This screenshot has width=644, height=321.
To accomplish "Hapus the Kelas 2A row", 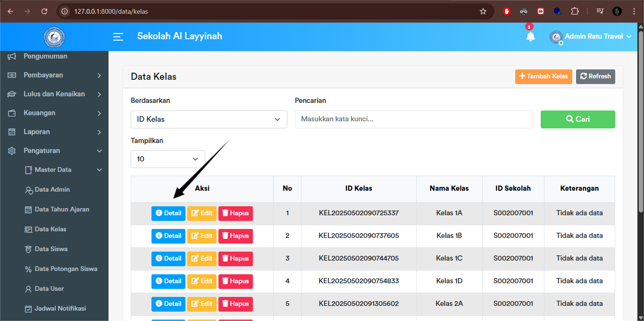I will pos(235,304).
